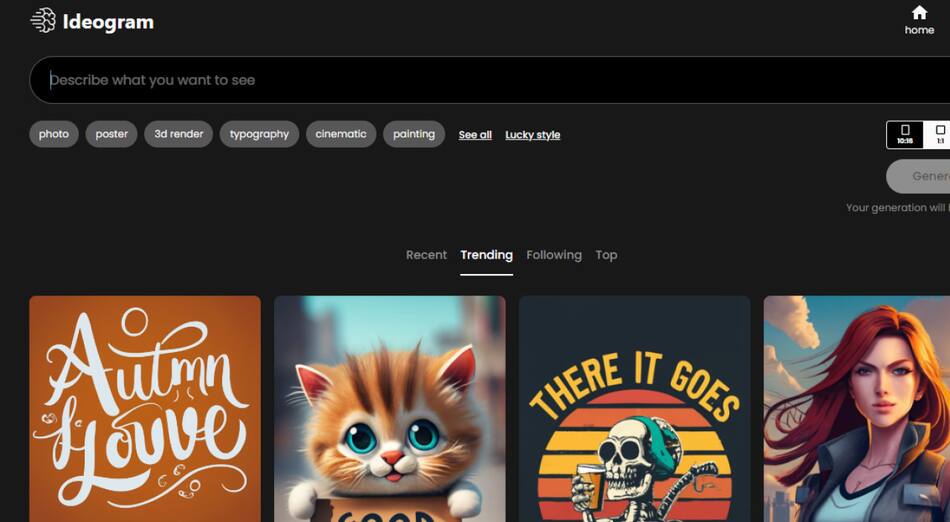This screenshot has width=950, height=522.
Task: Choose the painting style tag
Action: [x=414, y=134]
